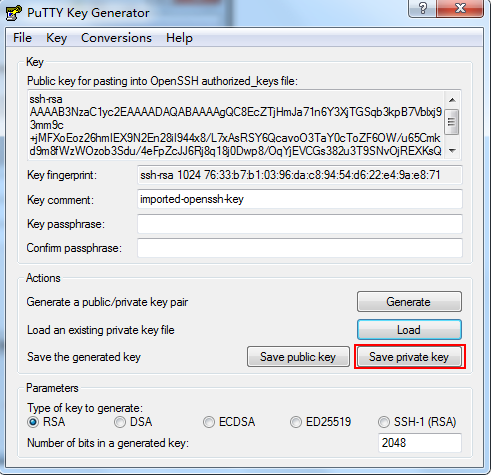Click the public key scrollbar up arrow
Screen dimensions: 492x475
point(452,100)
